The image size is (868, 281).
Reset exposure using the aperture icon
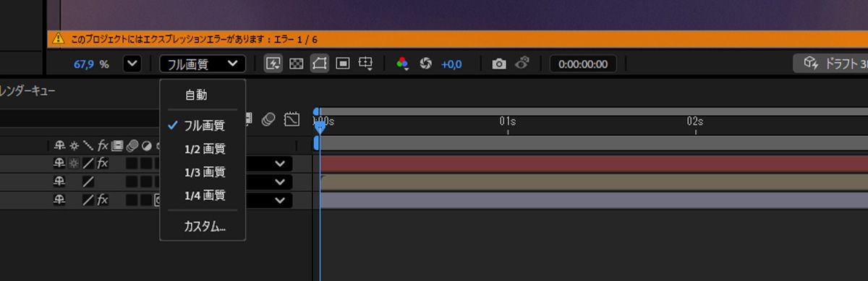point(425,64)
